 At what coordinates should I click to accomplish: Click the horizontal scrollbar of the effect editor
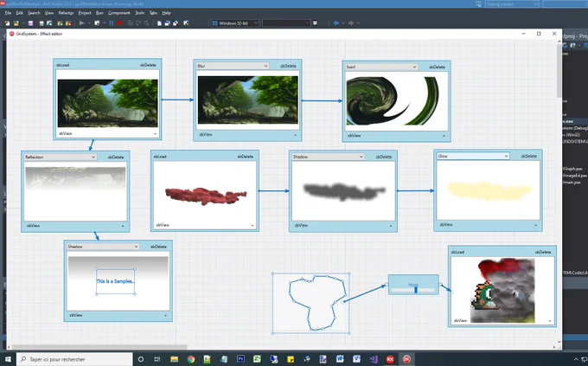pos(99,347)
